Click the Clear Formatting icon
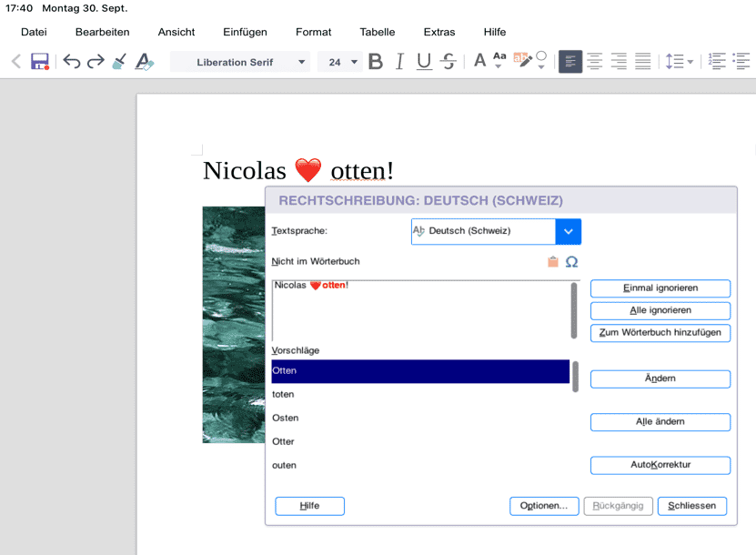Screen dimensions: 756x555 click(x=144, y=62)
